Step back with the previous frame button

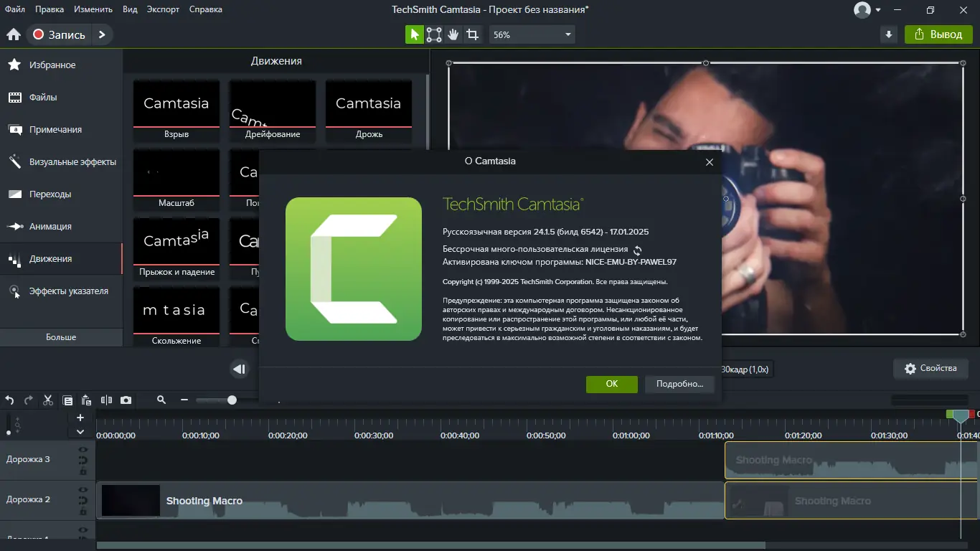(x=240, y=369)
